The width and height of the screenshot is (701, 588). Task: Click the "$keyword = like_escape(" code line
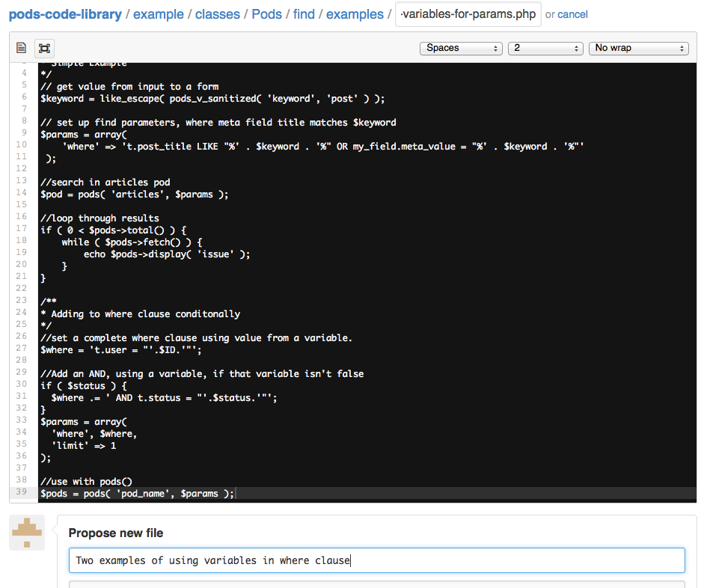point(212,98)
